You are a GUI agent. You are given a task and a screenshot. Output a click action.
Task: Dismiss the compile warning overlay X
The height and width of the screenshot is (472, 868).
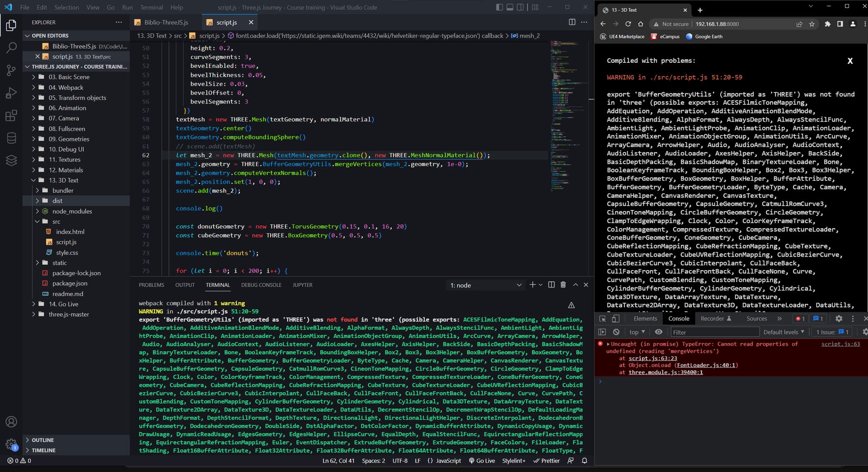[x=850, y=61]
